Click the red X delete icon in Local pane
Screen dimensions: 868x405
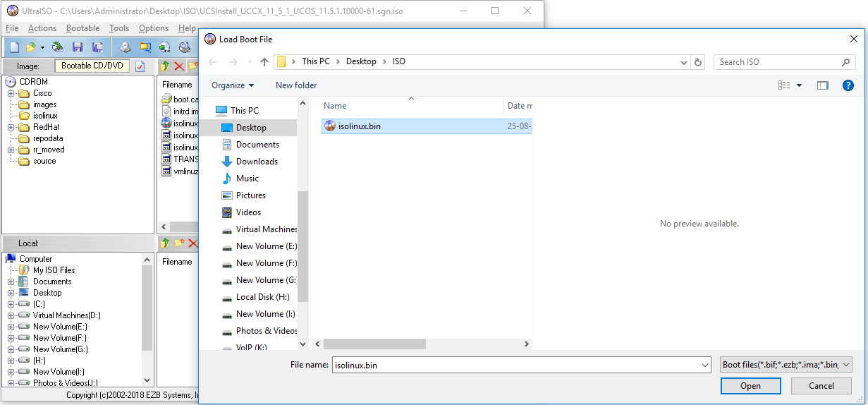point(192,243)
